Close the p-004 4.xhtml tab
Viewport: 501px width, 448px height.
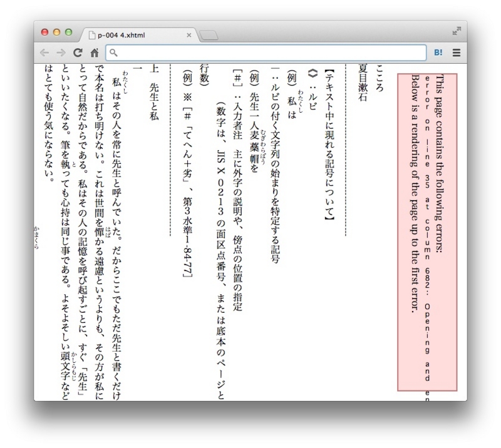click(189, 35)
